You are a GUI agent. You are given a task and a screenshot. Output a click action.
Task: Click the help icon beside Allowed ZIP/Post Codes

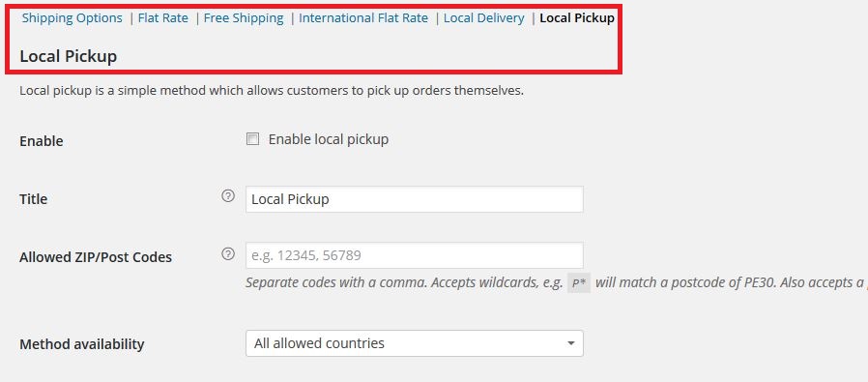point(228,254)
